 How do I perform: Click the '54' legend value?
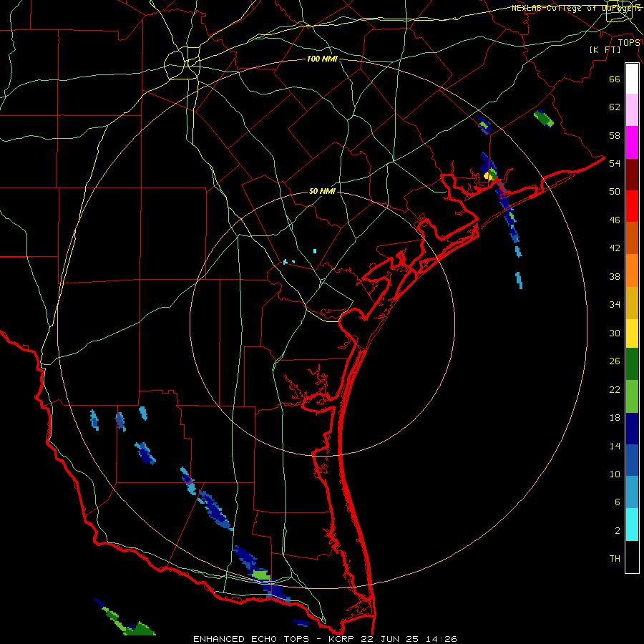615,163
